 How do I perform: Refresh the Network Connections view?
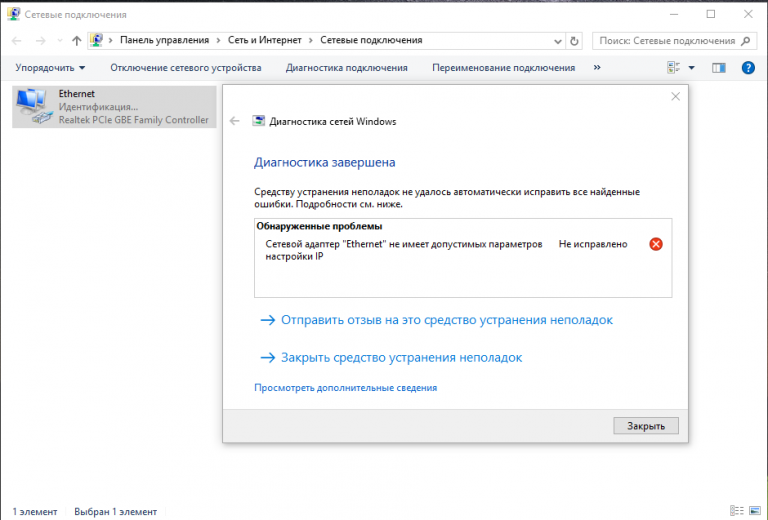574,41
